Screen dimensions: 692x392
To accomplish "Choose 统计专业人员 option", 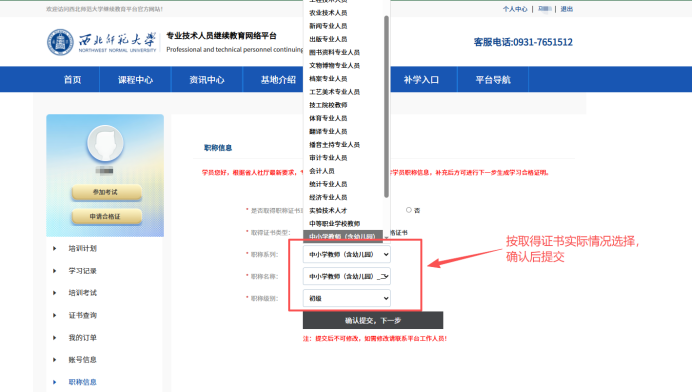I will point(343,184).
